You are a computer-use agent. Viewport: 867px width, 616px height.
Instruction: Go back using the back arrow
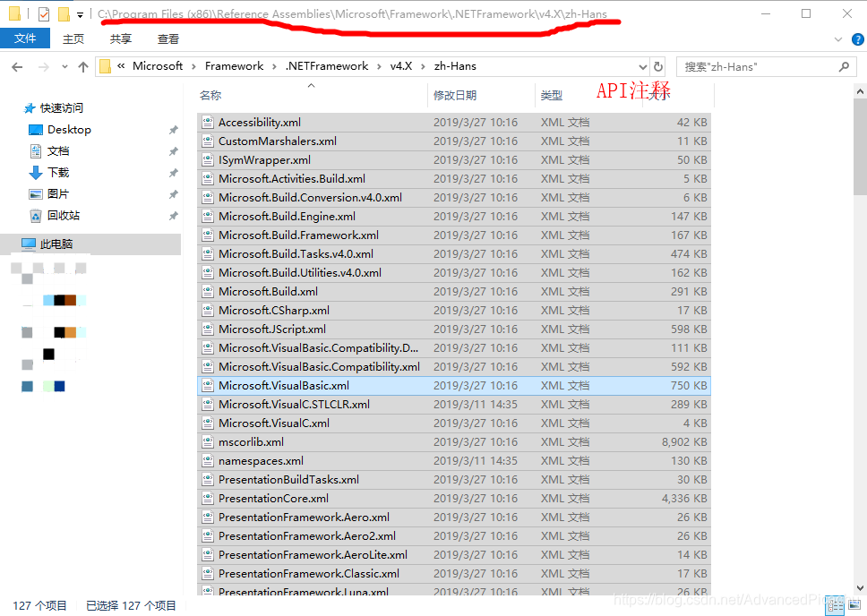(x=17, y=67)
